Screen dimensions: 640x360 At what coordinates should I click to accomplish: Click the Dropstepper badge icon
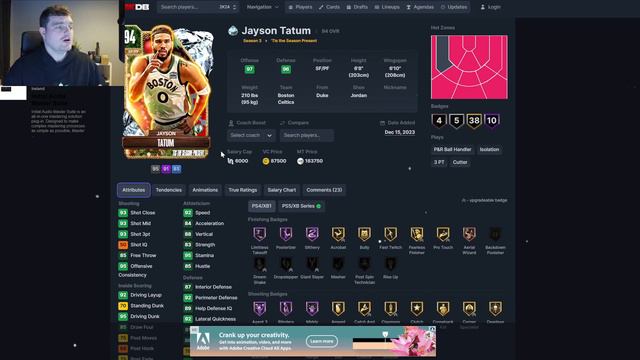pyautogui.click(x=286, y=264)
